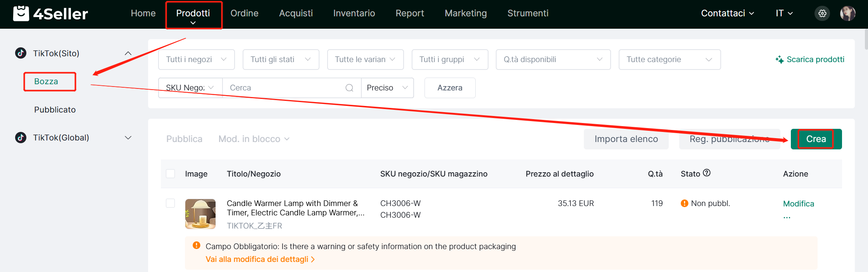Open the Mod. in blocco dropdown
Viewport: 868px width, 272px height.
(254, 139)
